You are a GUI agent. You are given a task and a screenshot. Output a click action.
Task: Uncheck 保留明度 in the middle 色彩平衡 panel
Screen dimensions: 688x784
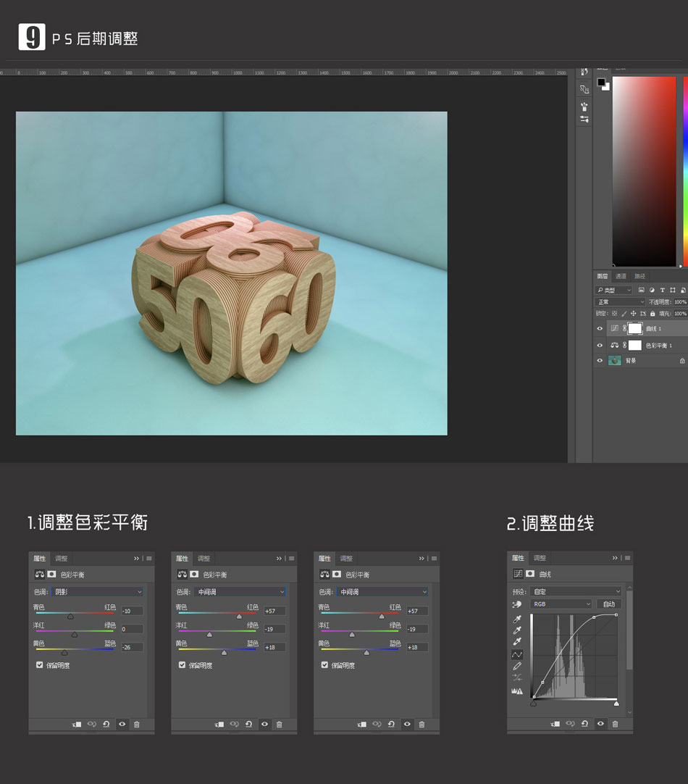(182, 665)
